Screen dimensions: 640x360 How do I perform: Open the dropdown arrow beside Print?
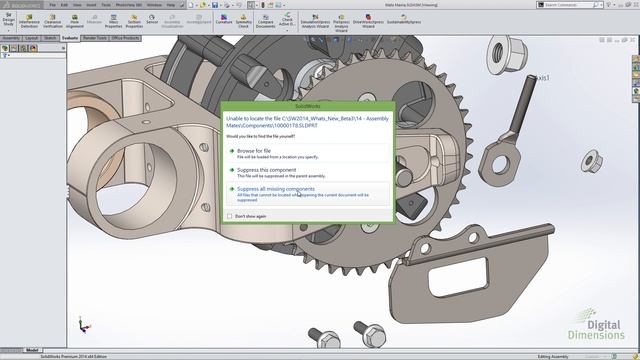coord(232,5)
